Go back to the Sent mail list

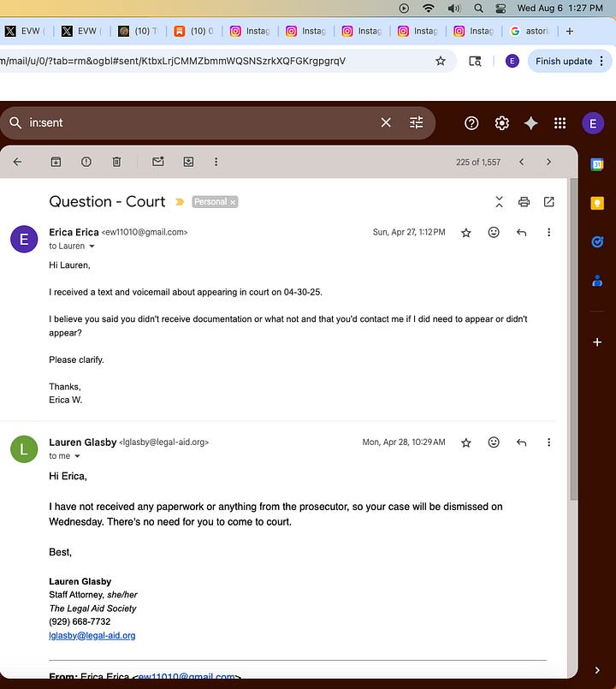pos(18,162)
